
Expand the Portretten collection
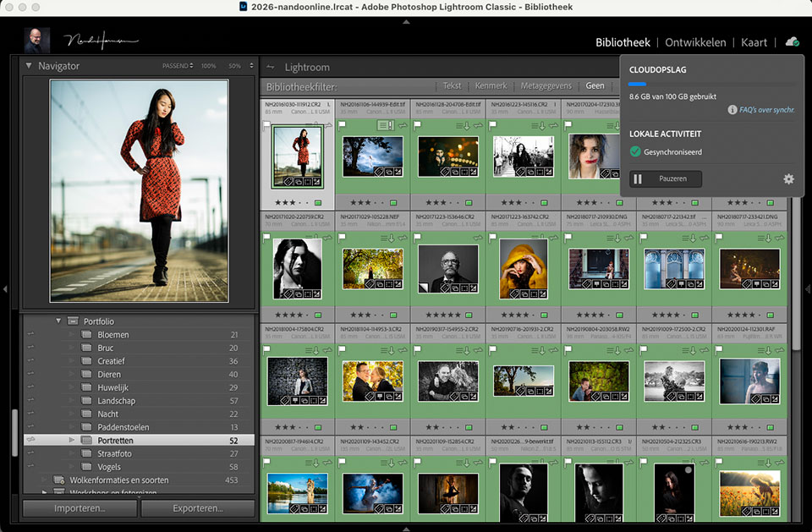pyautogui.click(x=74, y=440)
